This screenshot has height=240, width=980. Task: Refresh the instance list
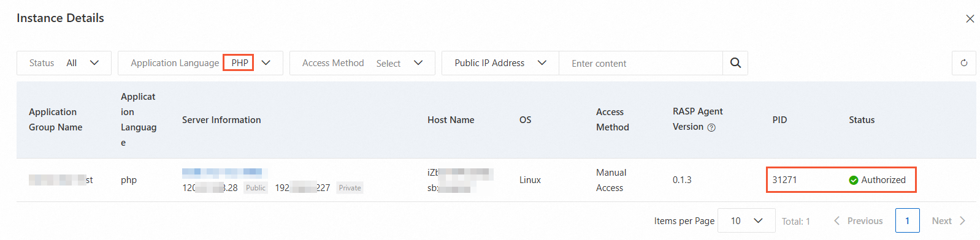[x=963, y=63]
